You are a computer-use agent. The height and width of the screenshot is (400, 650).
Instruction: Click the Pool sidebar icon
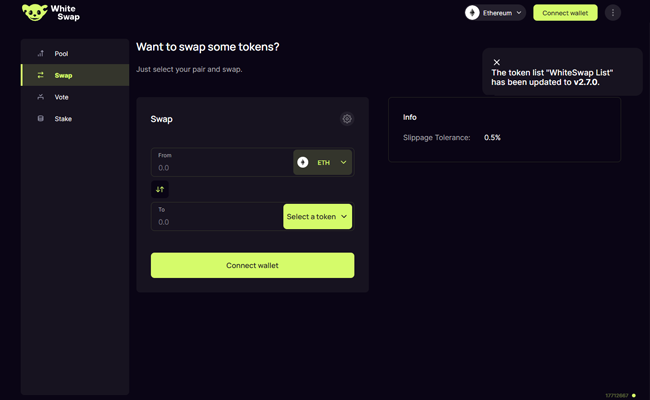[x=41, y=53]
